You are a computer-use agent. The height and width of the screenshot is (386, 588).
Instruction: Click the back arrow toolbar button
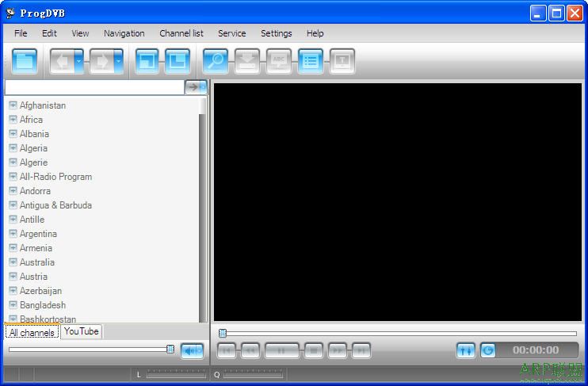[62, 61]
